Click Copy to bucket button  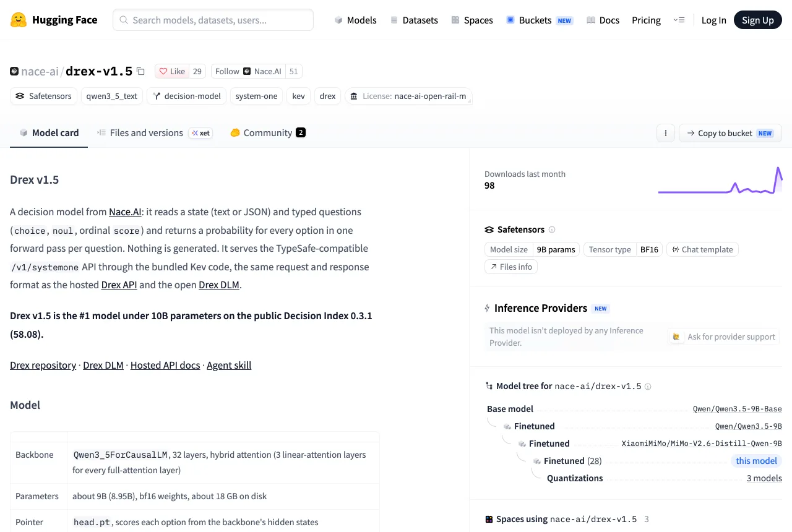730,133
